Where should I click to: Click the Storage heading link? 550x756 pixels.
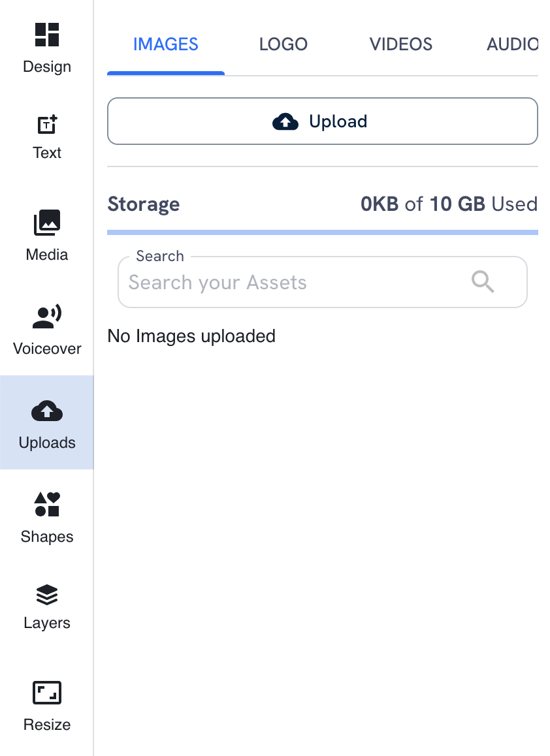(x=143, y=204)
